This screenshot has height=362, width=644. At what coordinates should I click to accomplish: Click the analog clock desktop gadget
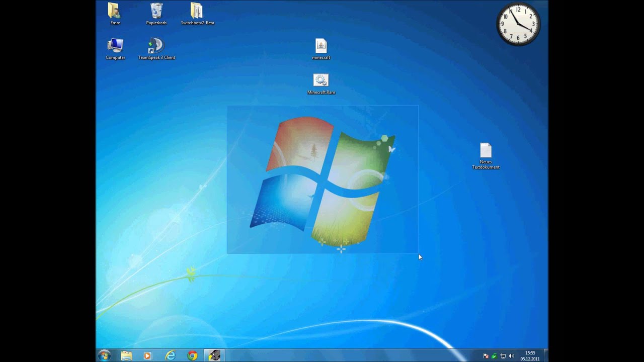(518, 24)
